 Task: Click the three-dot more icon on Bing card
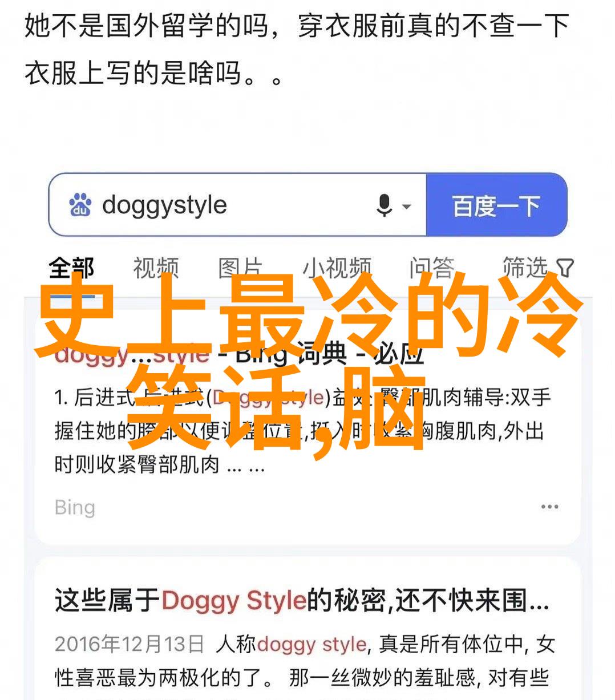[549, 507]
